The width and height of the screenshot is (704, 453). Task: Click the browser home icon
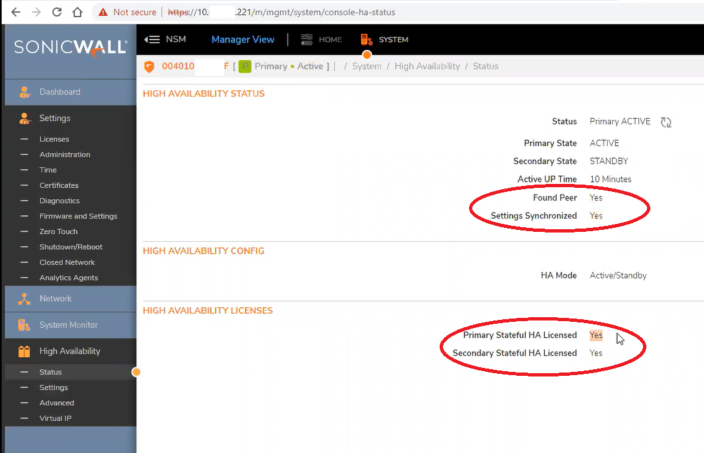(x=78, y=13)
